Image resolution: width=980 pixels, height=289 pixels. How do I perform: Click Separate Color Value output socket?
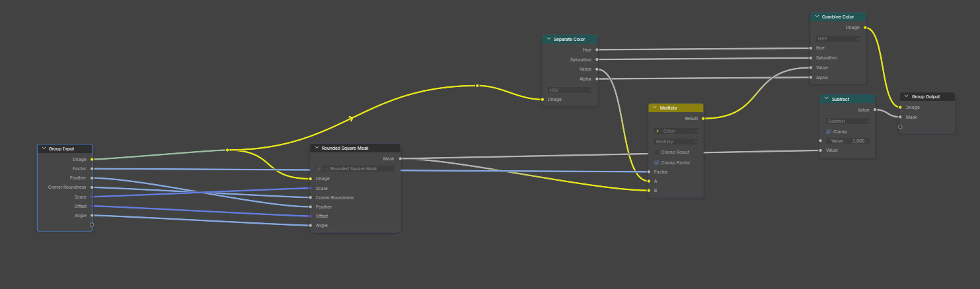597,69
